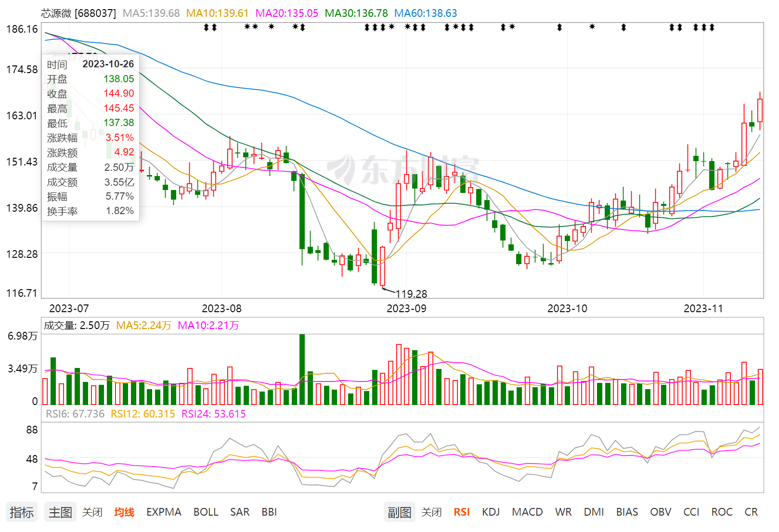Click the RSI24: 53.615 label
779x532 pixels.
tap(214, 414)
